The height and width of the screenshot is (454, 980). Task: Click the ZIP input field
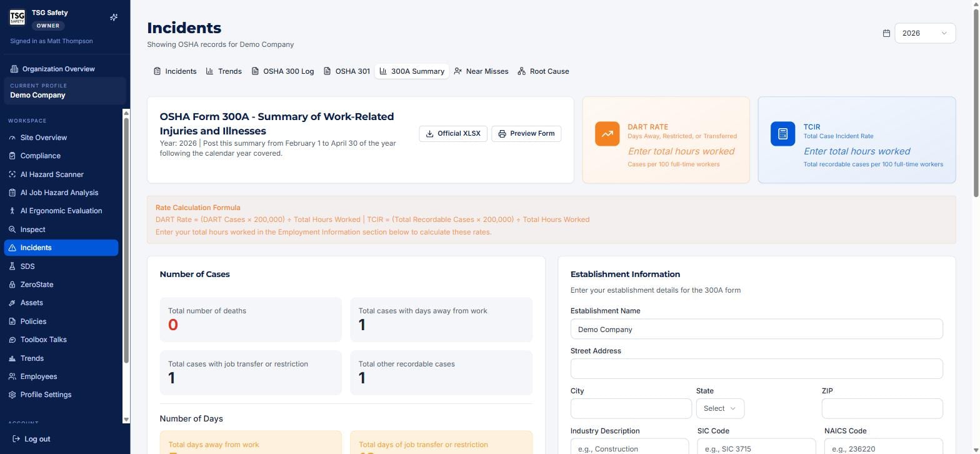pos(882,408)
